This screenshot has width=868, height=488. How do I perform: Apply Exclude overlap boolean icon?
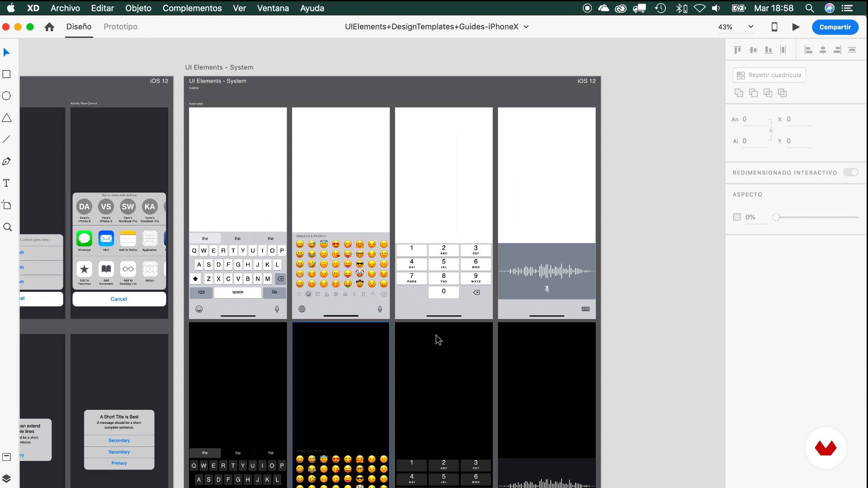782,93
